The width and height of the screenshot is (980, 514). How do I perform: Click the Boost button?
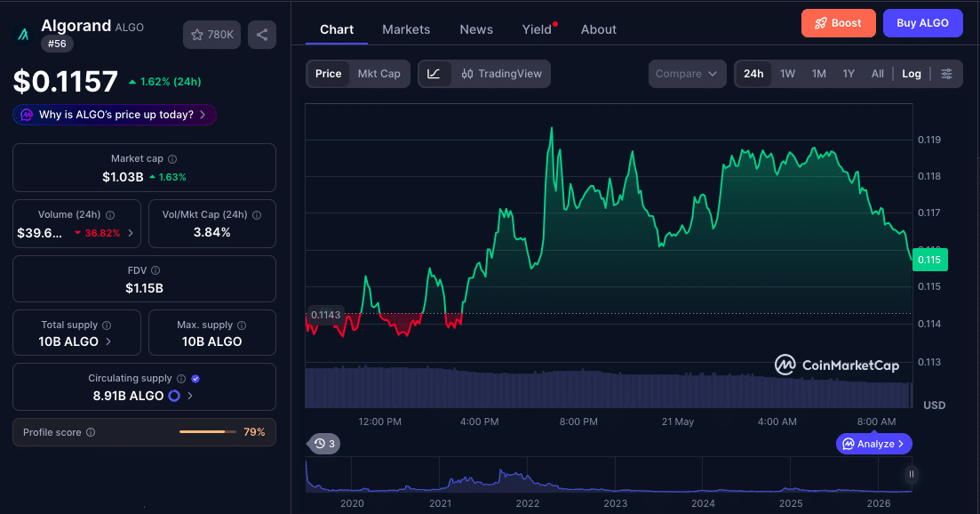(x=838, y=23)
